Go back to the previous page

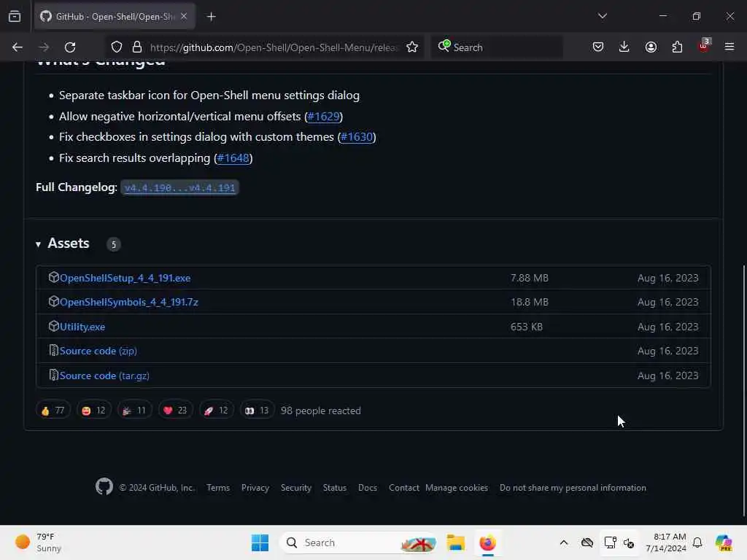[18, 47]
